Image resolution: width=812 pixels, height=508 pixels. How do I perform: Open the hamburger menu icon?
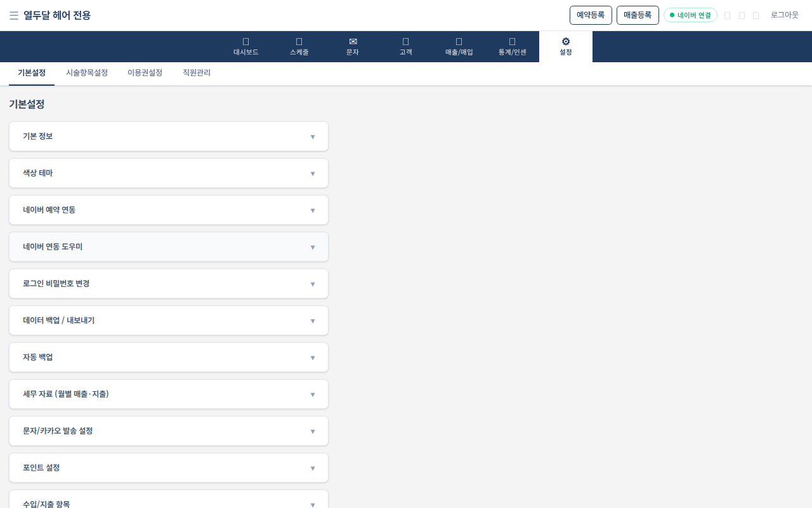[14, 15]
